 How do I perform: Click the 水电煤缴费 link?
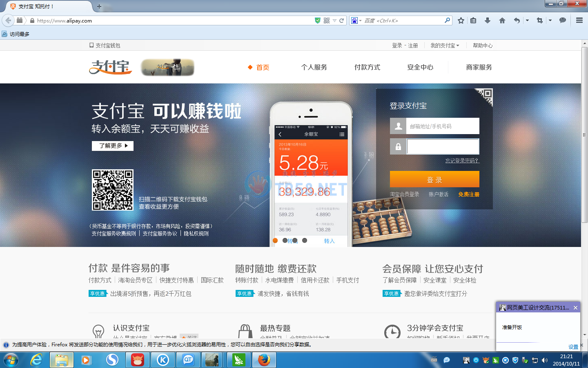[279, 280]
